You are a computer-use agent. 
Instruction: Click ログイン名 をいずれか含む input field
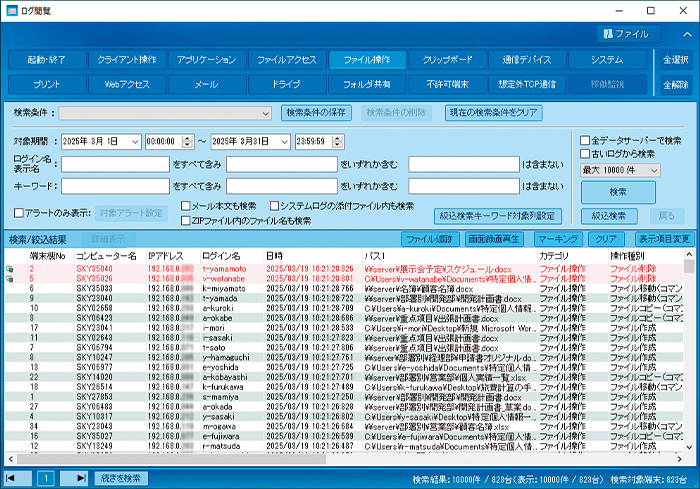[x=281, y=164]
